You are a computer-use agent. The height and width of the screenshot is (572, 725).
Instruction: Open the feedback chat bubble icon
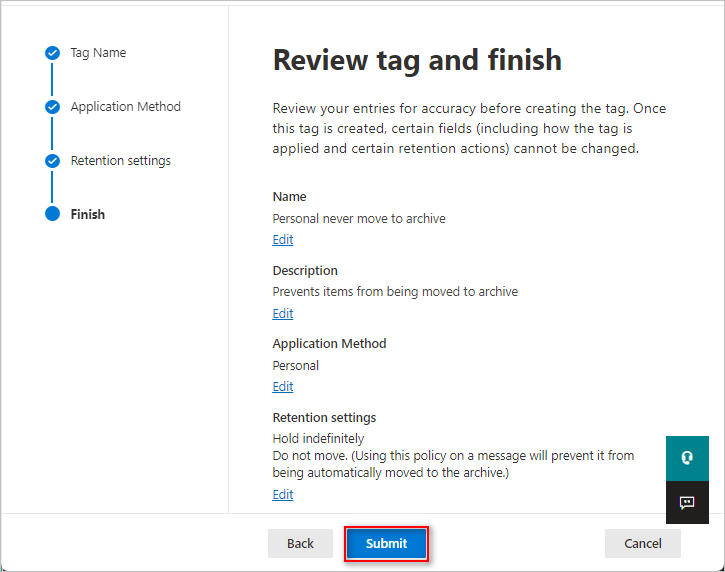687,502
